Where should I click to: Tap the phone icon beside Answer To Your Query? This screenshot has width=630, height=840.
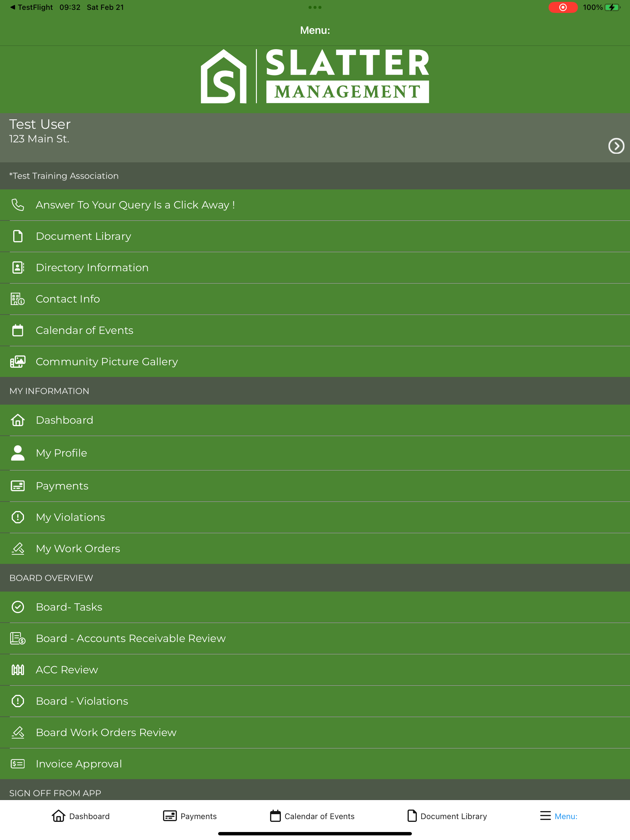[18, 205]
